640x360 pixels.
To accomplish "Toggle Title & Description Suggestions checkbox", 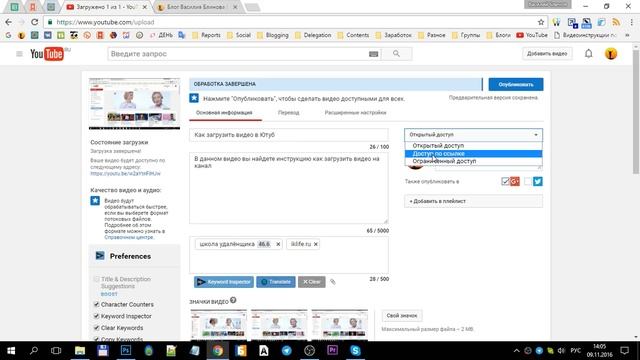I will (96, 279).
